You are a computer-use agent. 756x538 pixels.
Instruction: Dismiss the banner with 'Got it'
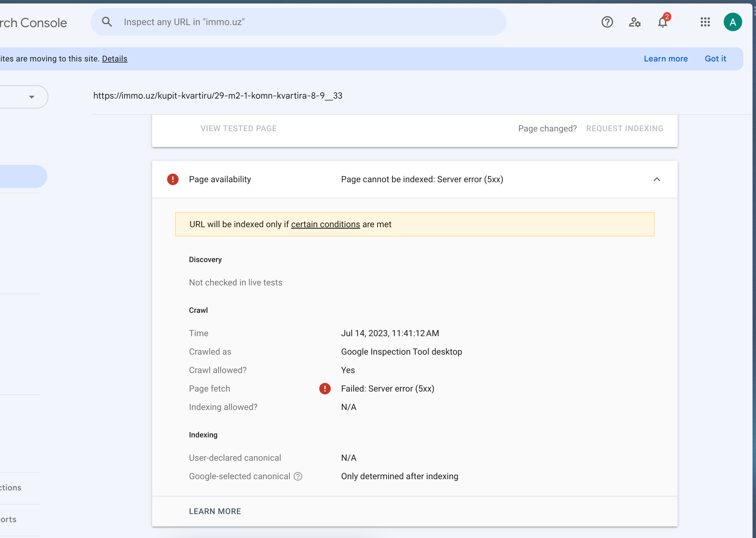[715, 59]
